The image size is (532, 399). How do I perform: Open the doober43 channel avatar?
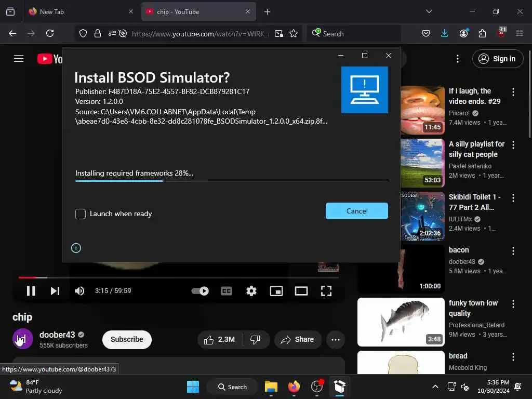pyautogui.click(x=23, y=339)
